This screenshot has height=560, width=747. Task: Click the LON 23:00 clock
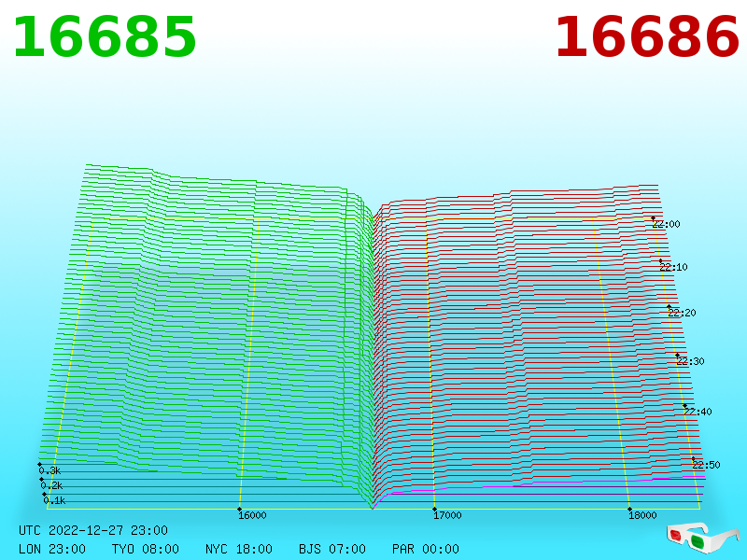pos(52,549)
